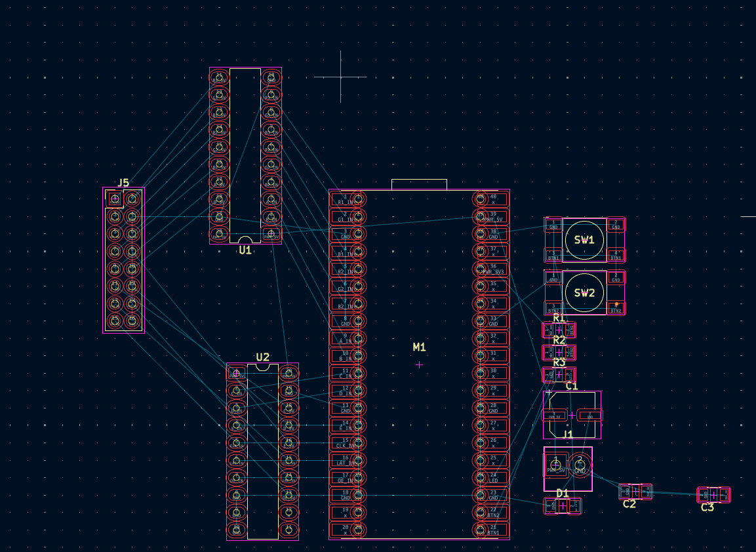Click M1 pad 1 R1_IN
Viewport: 756px width, 552px height.
tap(346, 199)
